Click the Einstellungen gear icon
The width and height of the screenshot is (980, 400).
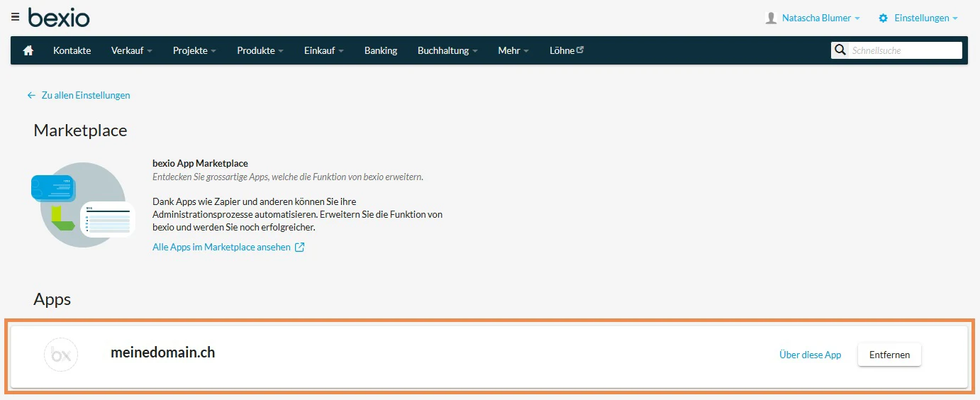point(883,18)
